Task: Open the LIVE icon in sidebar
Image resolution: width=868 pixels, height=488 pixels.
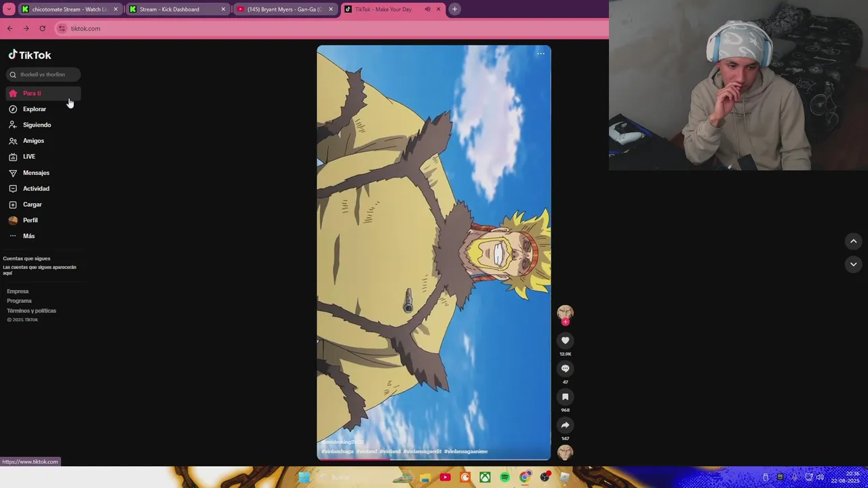Action: [13, 157]
